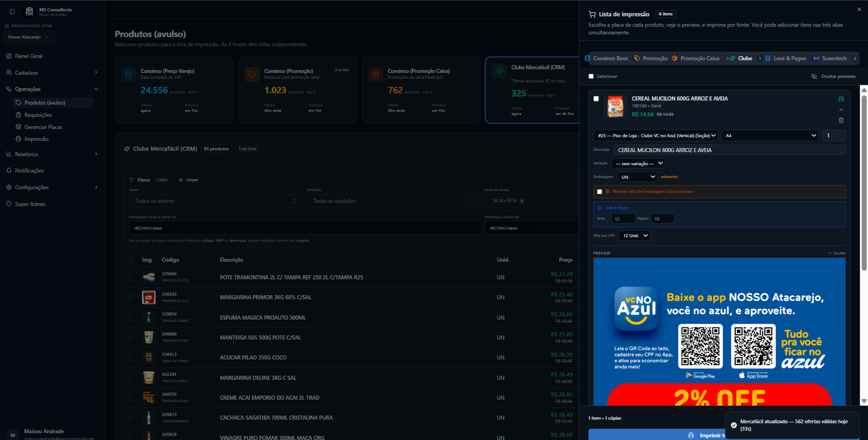Switch to the Consinco Base tab
The height and width of the screenshot is (440, 868).
tap(607, 58)
